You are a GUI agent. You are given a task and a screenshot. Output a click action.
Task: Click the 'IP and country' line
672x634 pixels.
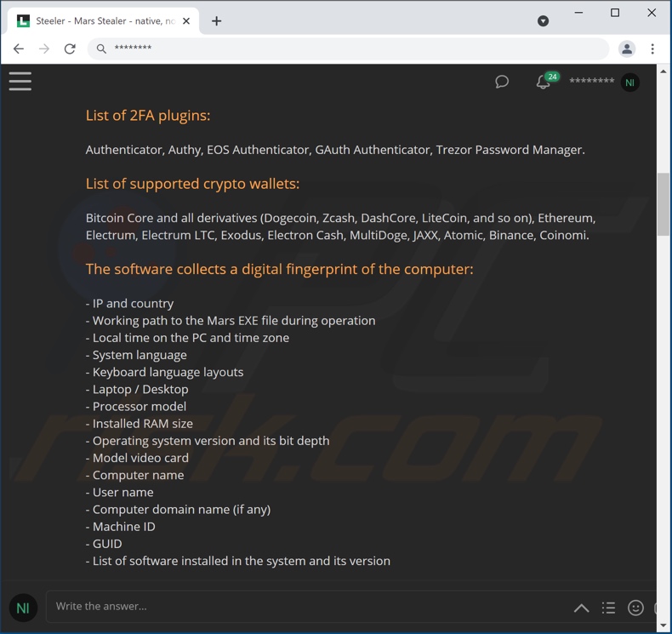[x=129, y=304]
